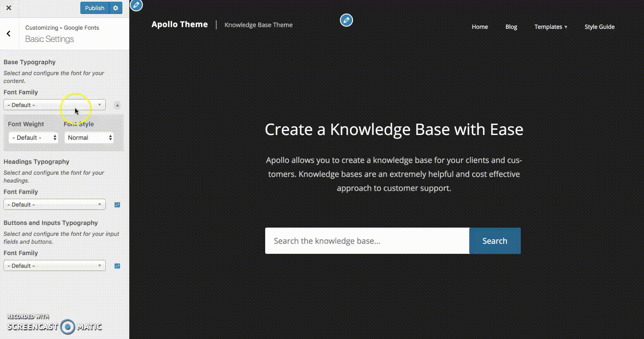
Task: Open the Home menu item
Action: pos(480,27)
